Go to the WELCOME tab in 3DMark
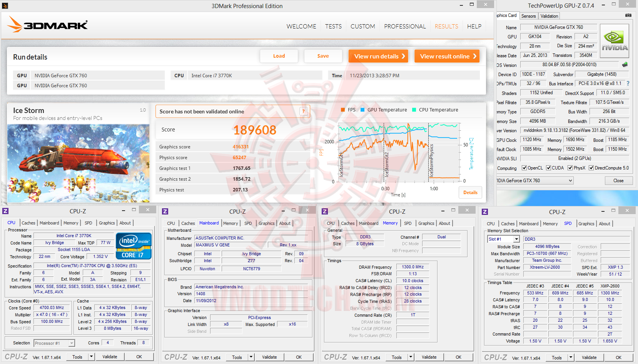638x364 pixels. (x=301, y=27)
